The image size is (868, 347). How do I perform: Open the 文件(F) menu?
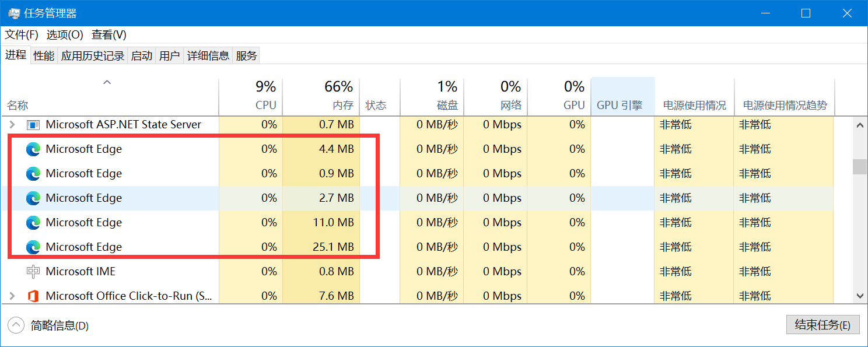22,35
